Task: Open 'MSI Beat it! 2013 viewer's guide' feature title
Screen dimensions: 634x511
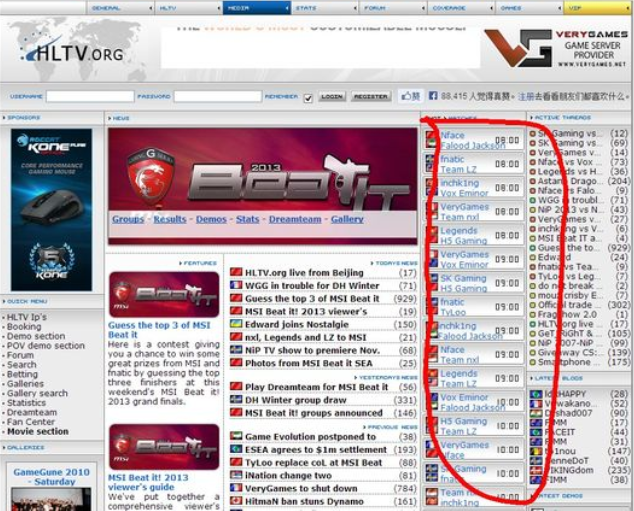Action: (x=148, y=482)
